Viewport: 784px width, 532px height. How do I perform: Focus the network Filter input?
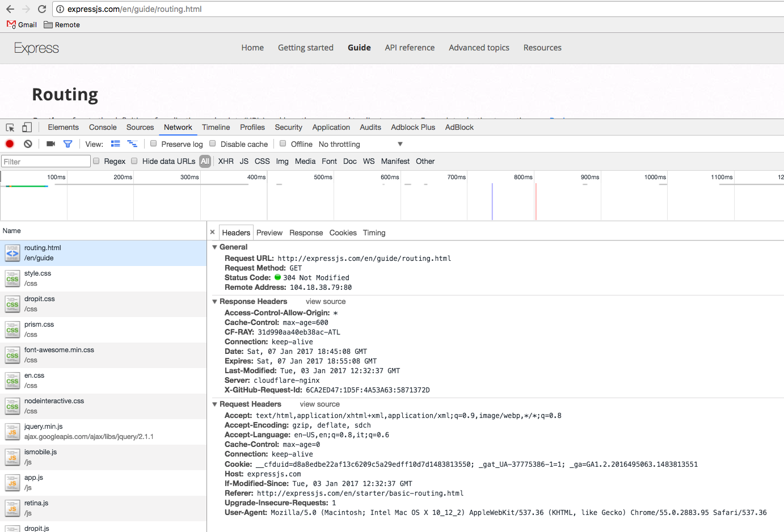click(46, 162)
